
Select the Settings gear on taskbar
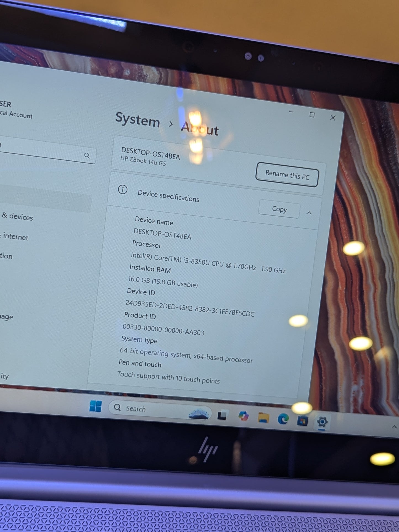point(322,422)
